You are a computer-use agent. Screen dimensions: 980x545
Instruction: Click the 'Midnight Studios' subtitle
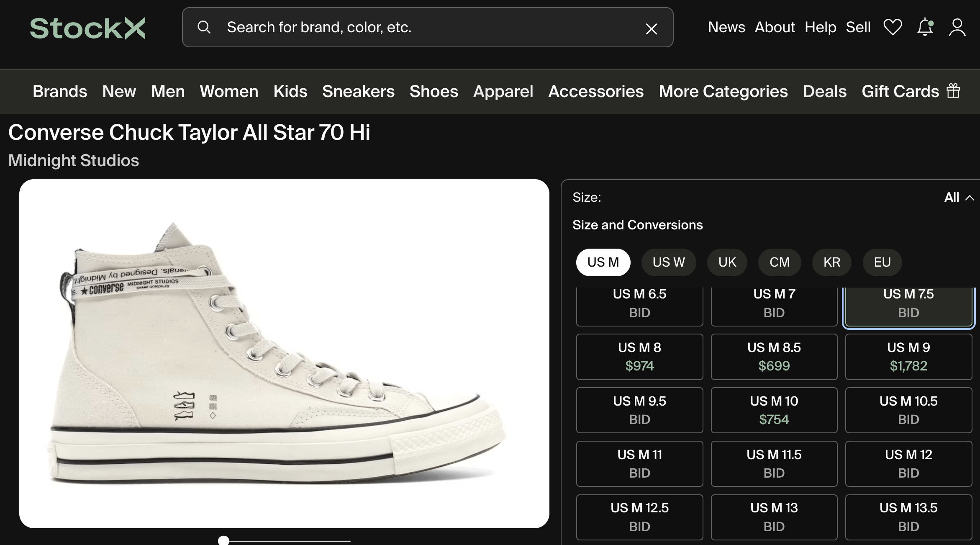coord(74,160)
